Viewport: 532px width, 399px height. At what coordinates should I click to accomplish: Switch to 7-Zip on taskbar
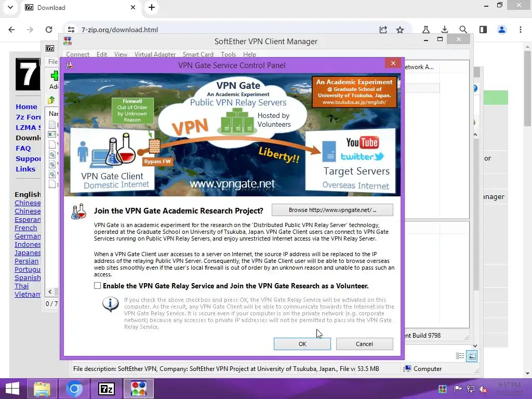point(106,389)
